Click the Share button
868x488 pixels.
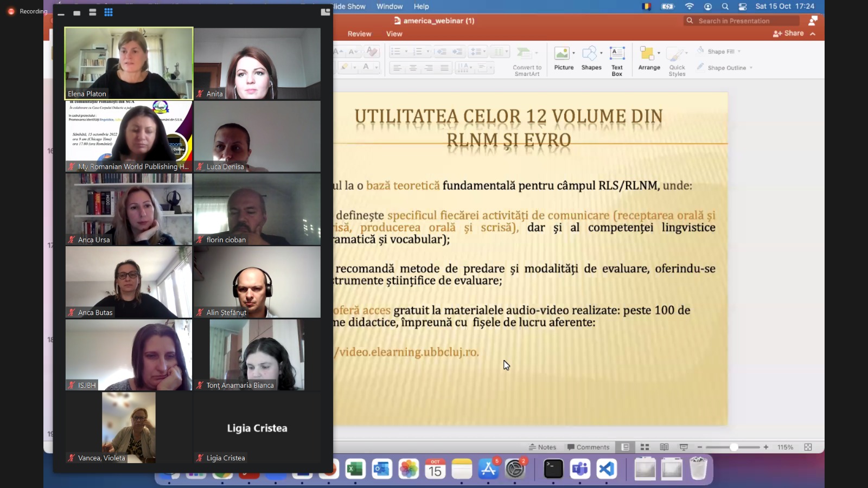788,34
